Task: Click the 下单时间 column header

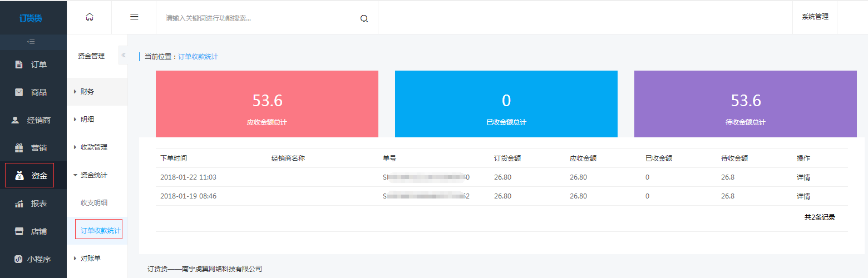Action: (x=174, y=158)
